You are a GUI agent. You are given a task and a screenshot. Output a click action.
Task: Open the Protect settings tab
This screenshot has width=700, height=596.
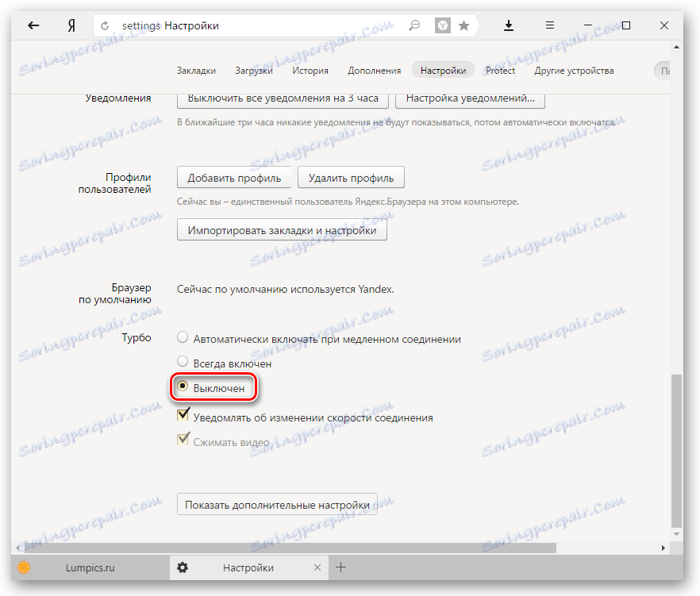click(x=500, y=70)
